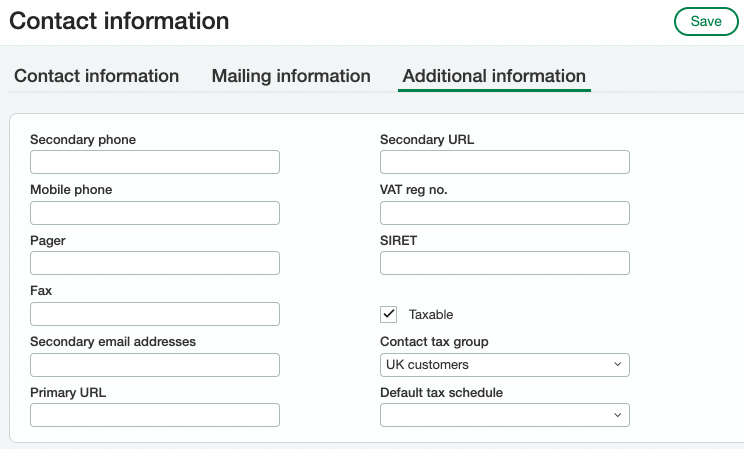Expand the Contact tax group dropdown

504,365
